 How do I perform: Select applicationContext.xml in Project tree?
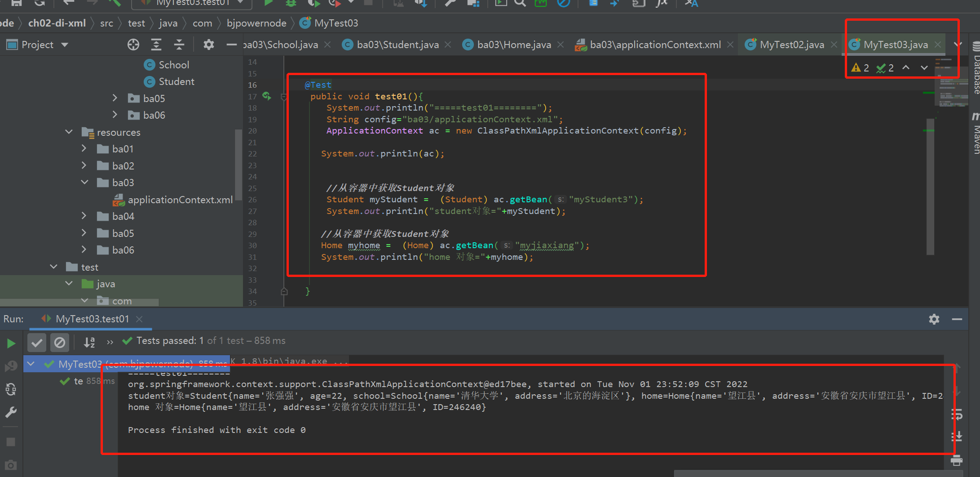(173, 199)
